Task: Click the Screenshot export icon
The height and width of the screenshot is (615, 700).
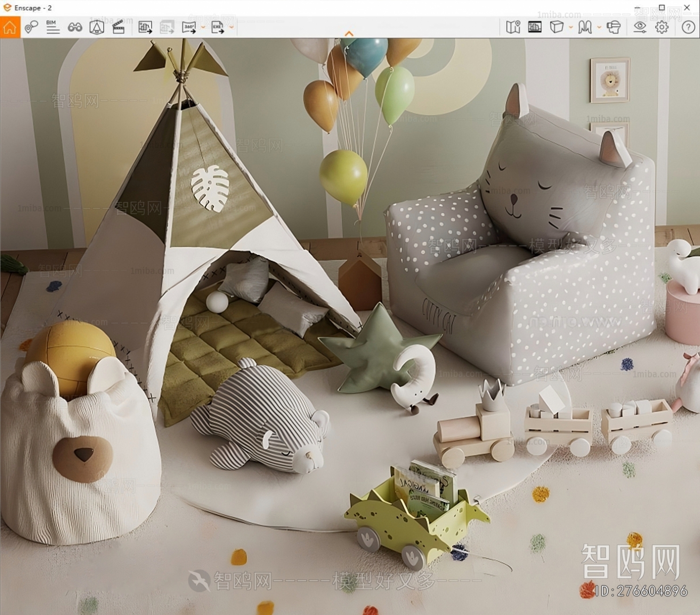Action: (x=145, y=27)
